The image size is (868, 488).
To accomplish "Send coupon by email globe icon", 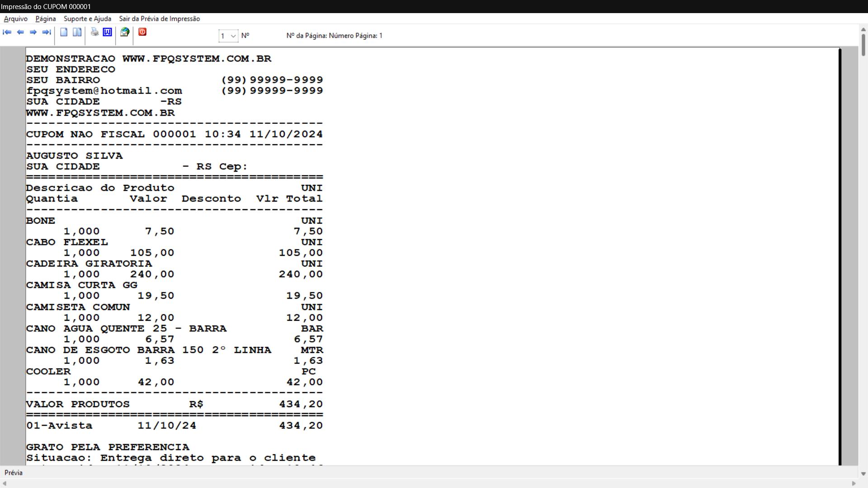I will (125, 32).
